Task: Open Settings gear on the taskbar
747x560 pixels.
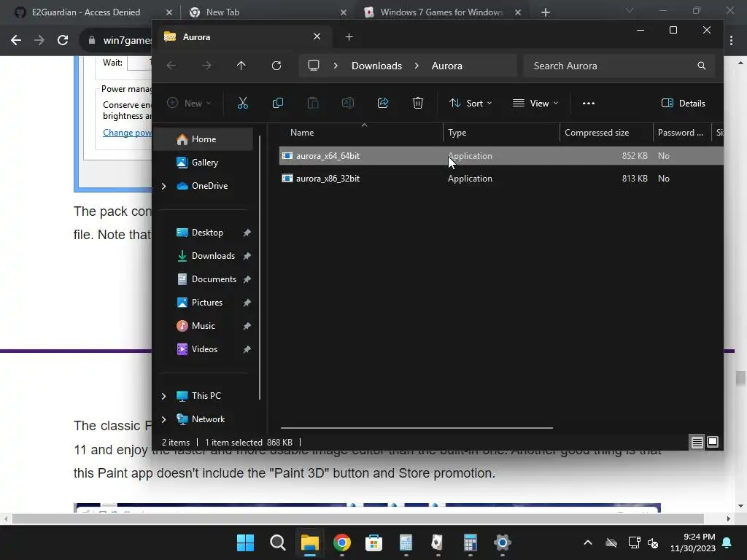Action: pyautogui.click(x=502, y=542)
